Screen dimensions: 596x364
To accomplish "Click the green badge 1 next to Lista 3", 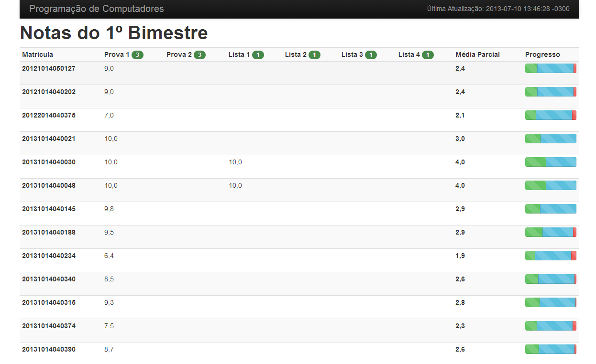I will pyautogui.click(x=371, y=55).
